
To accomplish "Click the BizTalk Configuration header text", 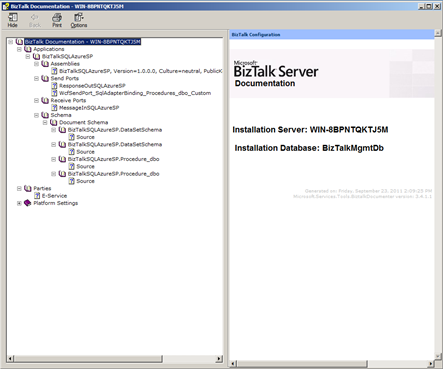I will pos(256,34).
